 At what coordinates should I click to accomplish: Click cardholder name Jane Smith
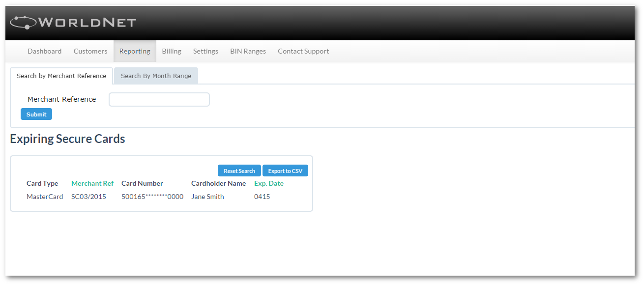coord(207,197)
